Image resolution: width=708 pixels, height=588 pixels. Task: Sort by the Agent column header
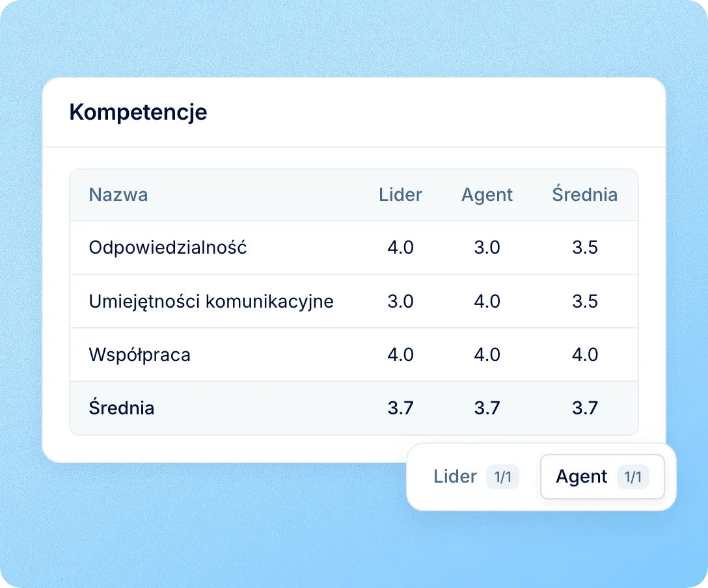(x=487, y=195)
